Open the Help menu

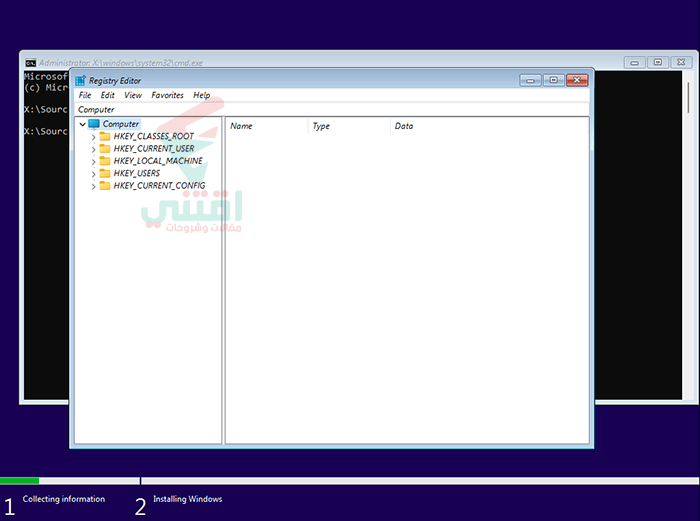(x=202, y=95)
